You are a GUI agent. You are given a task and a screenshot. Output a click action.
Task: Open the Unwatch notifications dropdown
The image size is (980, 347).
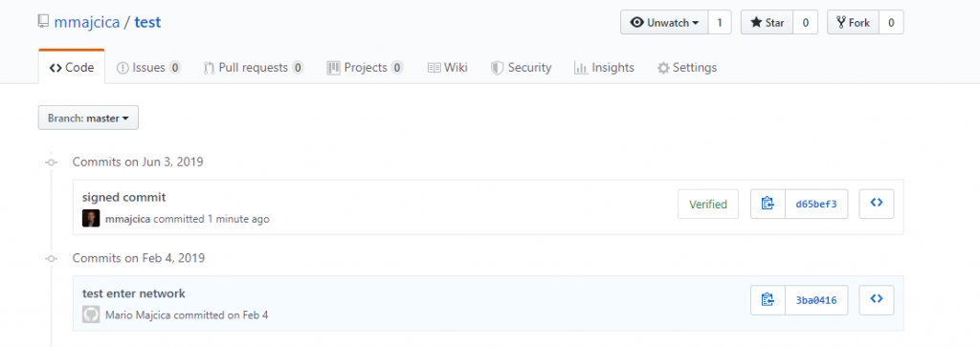(x=664, y=23)
